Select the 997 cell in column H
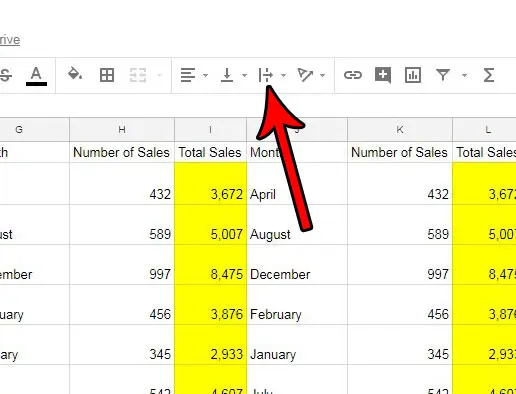This screenshot has height=394, width=516. tap(122, 265)
